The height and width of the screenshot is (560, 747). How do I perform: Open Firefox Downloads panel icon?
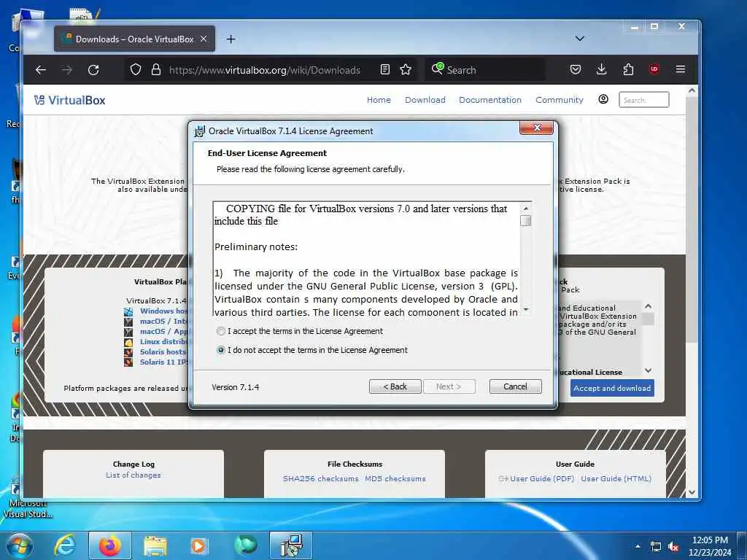tap(602, 69)
